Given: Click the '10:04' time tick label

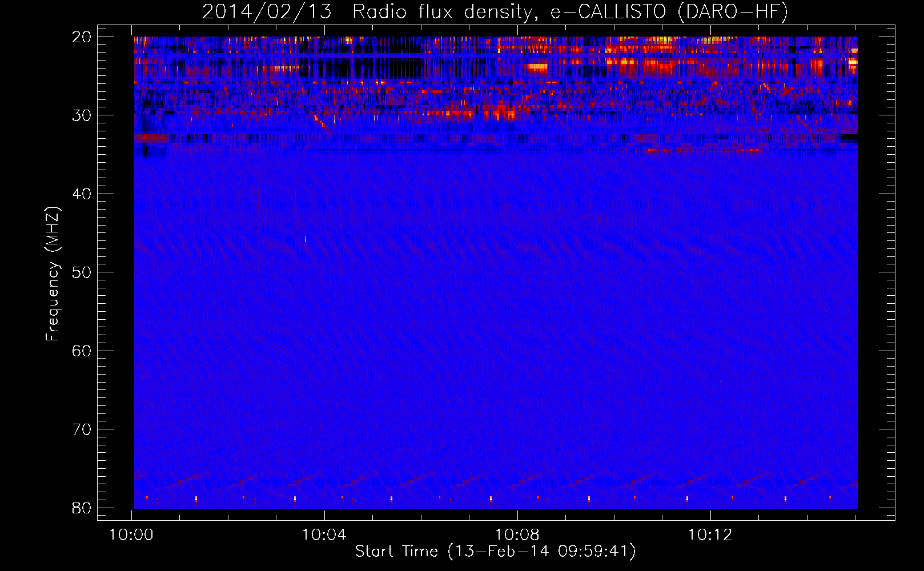Looking at the screenshot, I should click(x=324, y=535).
